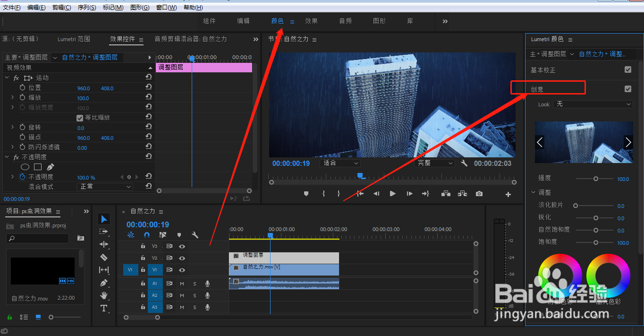Open the Look dropdown

click(x=593, y=104)
